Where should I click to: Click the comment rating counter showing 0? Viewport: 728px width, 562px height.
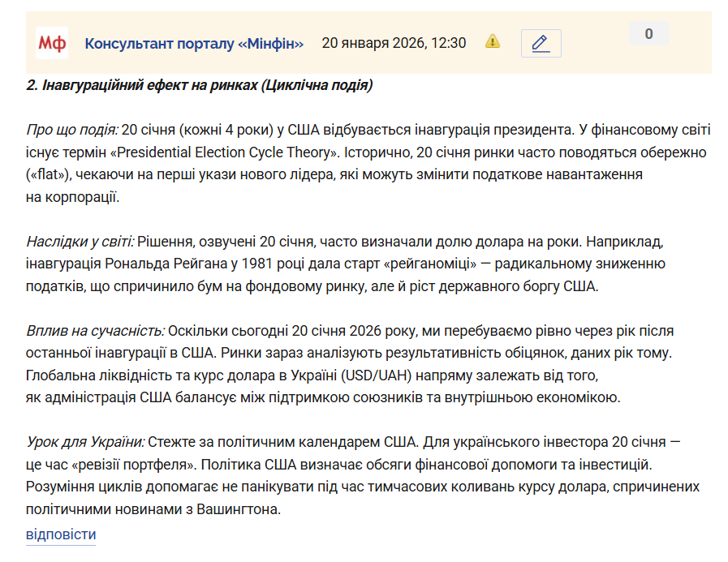coord(649,33)
